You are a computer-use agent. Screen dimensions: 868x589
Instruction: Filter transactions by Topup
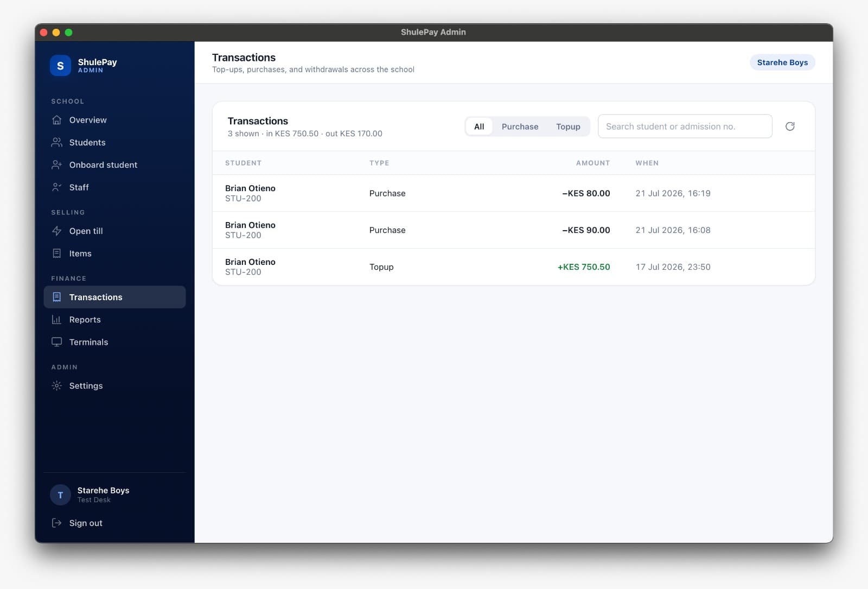point(568,126)
